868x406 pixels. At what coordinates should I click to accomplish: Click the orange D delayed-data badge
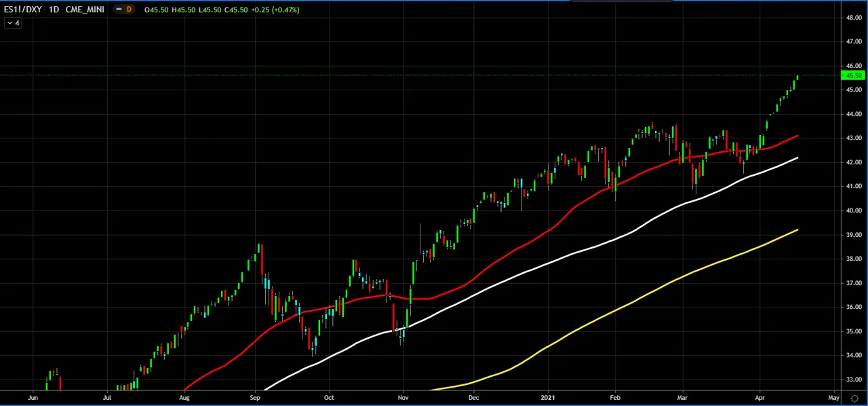[129, 10]
